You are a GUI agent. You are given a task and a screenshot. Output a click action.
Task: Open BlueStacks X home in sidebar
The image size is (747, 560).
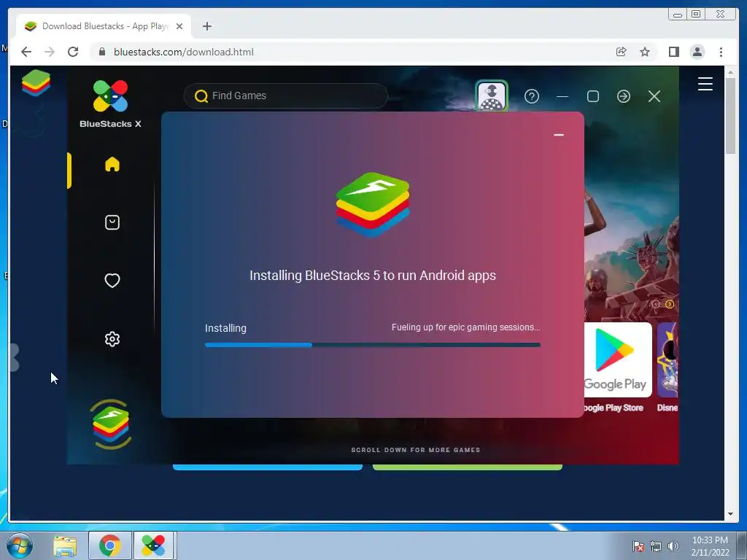click(x=112, y=164)
